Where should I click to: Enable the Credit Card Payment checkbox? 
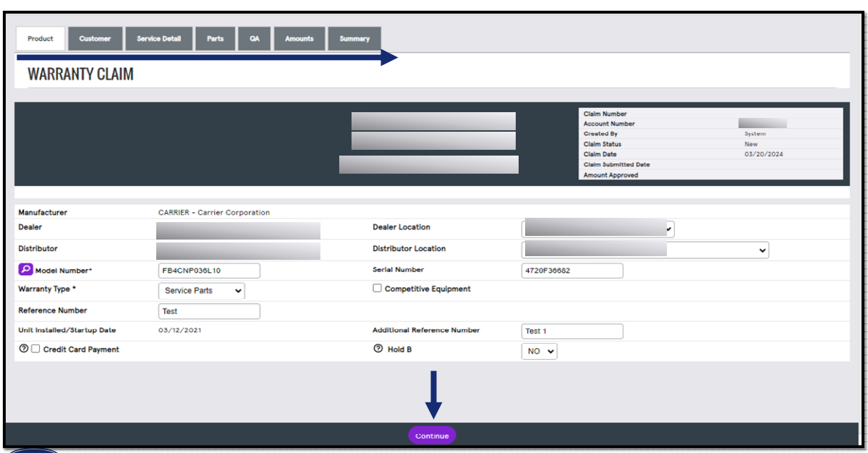click(x=35, y=350)
